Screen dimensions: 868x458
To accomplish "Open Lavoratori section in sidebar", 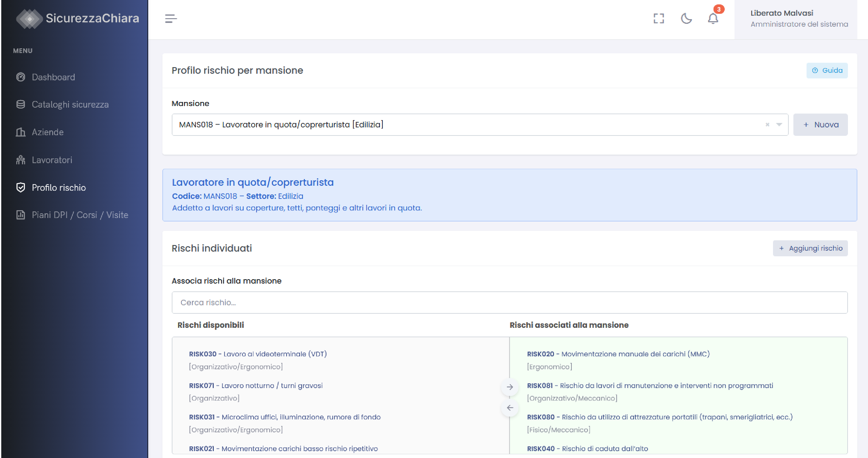I will tap(52, 160).
